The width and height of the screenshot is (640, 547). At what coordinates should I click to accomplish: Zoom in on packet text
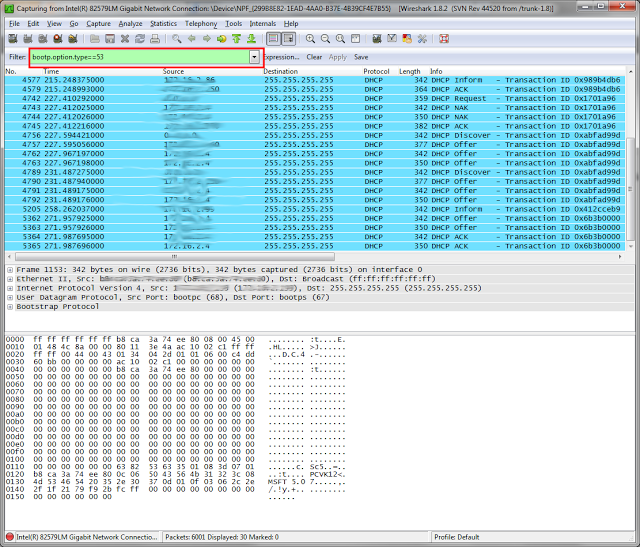tap(311, 38)
